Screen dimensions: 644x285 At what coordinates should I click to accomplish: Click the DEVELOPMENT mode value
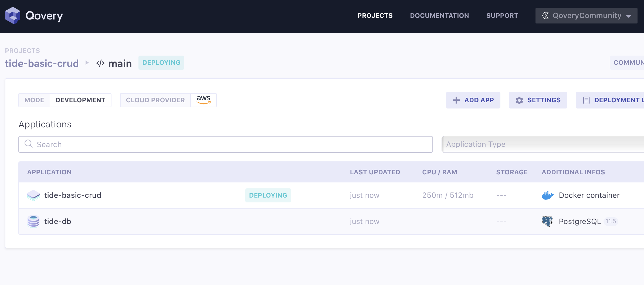[80, 100]
